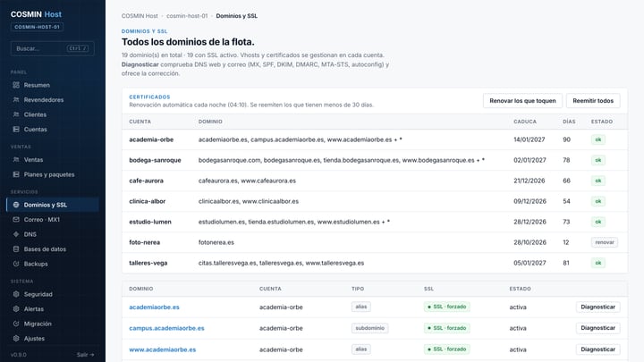Screen dimensions: 644x362
Task: Click subdominio type badge
Action: click(x=370, y=328)
